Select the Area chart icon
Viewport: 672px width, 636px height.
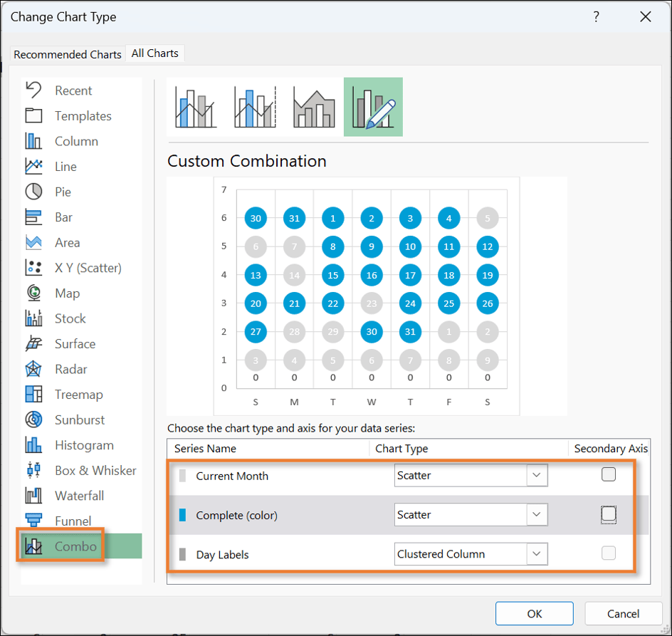[x=33, y=242]
